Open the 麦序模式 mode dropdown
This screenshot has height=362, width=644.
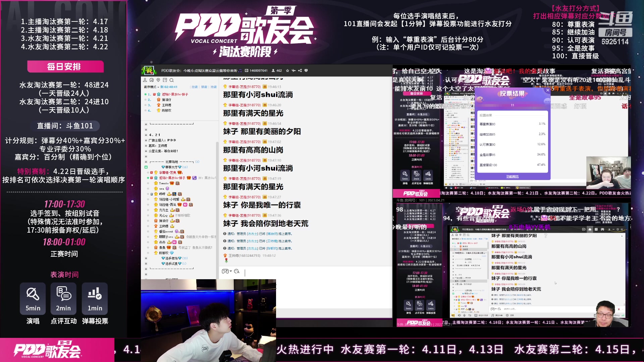[152, 87]
